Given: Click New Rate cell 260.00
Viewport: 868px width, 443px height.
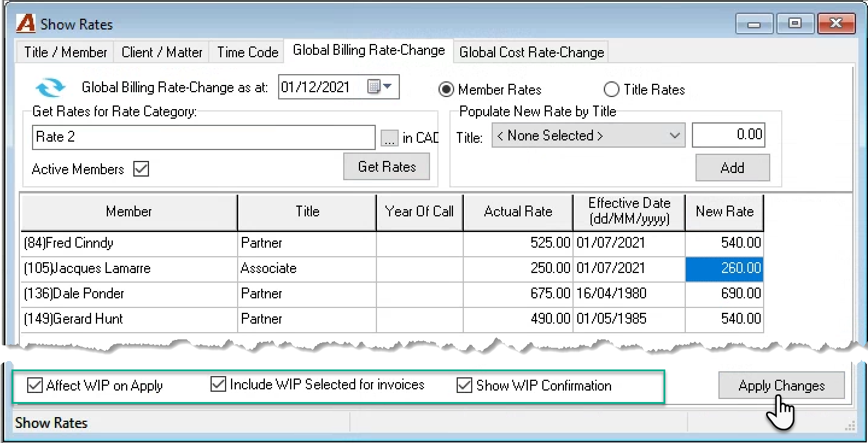Looking at the screenshot, I should 724,268.
